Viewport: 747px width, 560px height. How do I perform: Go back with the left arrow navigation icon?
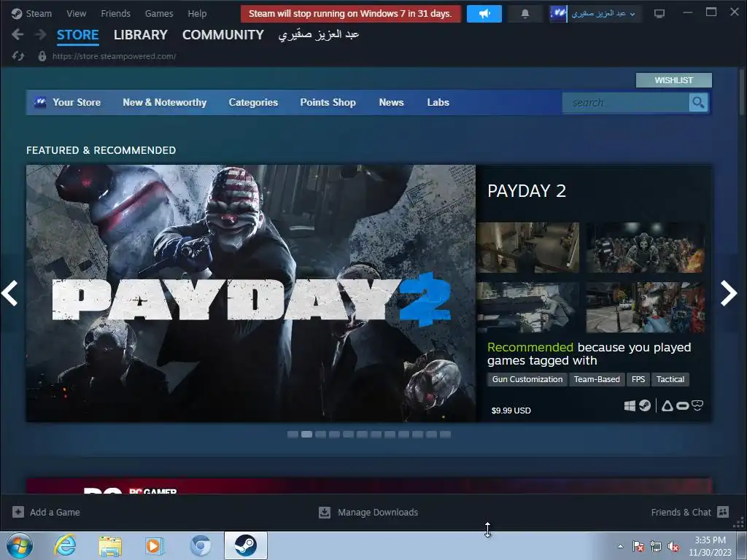[18, 34]
